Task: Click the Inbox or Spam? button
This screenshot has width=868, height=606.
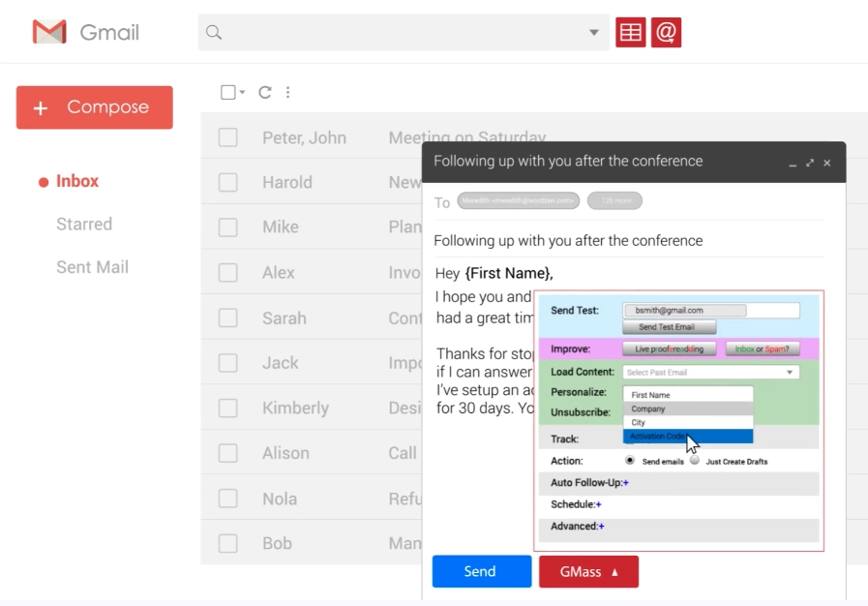Action: point(763,348)
